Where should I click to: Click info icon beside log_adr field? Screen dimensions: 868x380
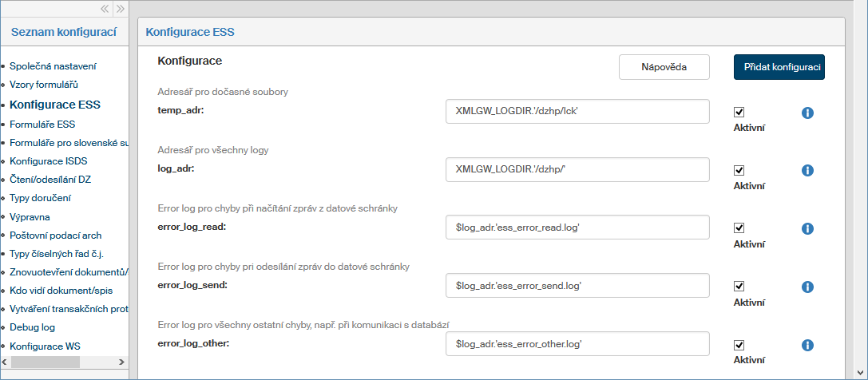tap(807, 171)
